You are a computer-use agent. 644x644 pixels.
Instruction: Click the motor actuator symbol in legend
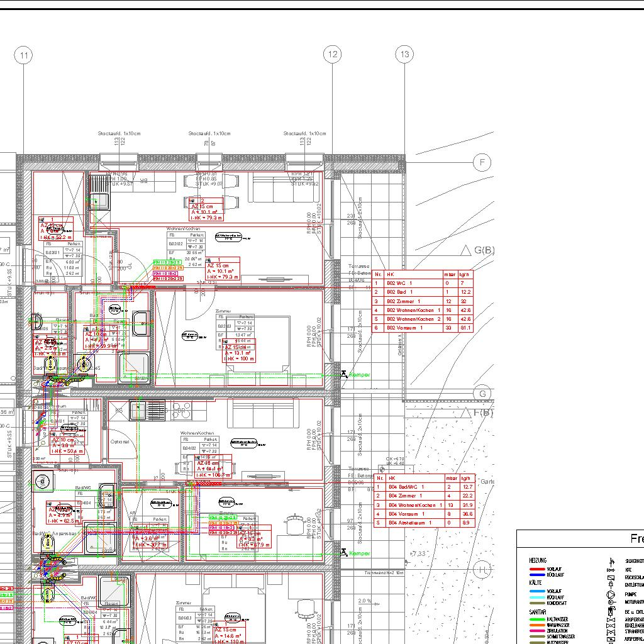(x=610, y=602)
